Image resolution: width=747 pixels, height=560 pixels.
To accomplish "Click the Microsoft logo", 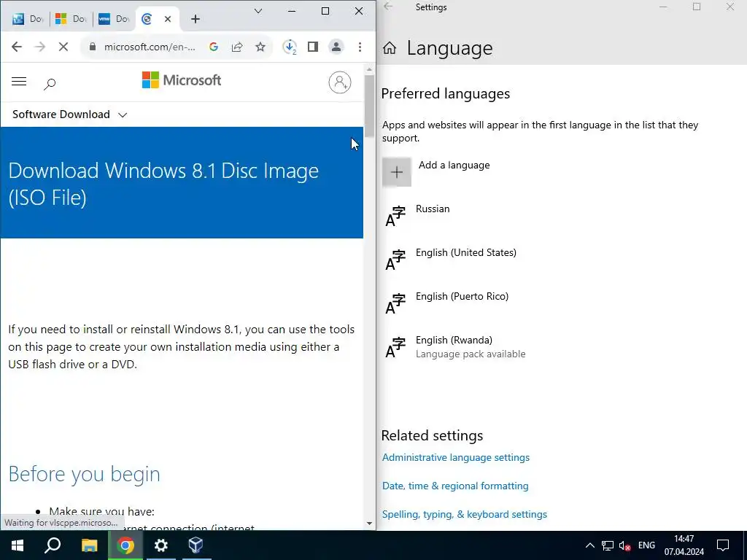I will pyautogui.click(x=182, y=80).
